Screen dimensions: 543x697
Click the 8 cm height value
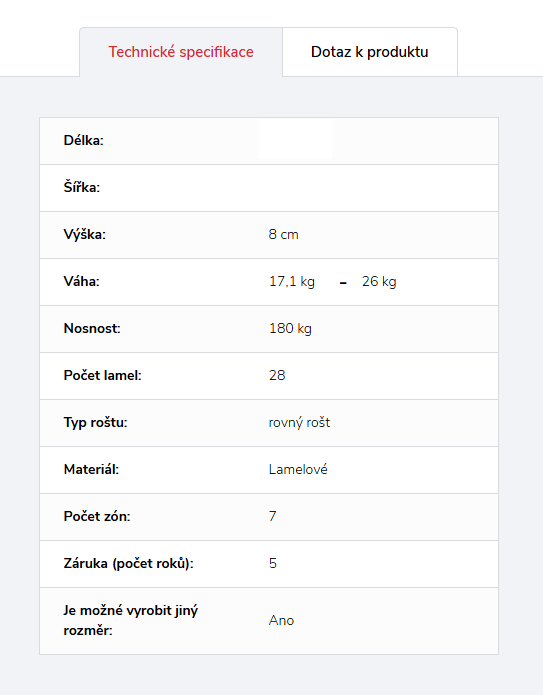[283, 234]
